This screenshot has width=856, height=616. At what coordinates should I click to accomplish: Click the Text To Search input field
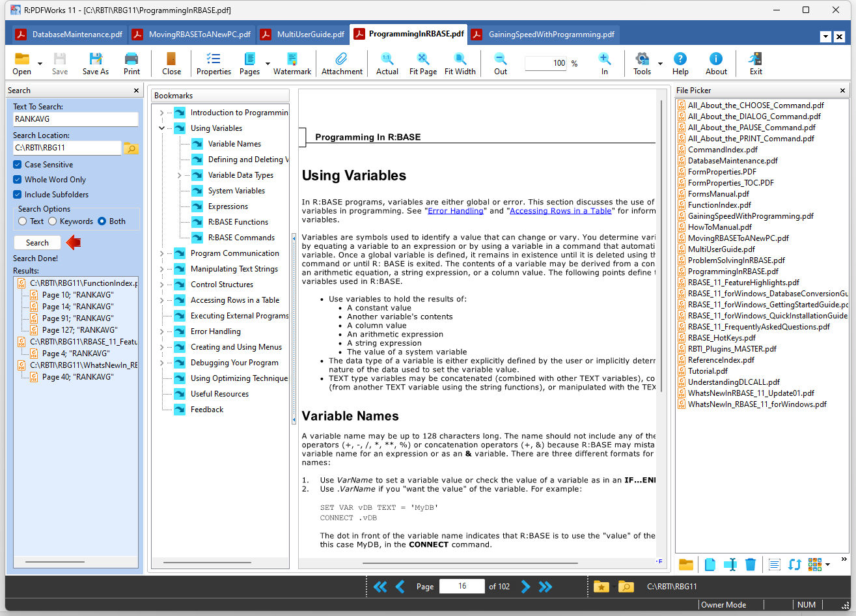click(x=76, y=119)
